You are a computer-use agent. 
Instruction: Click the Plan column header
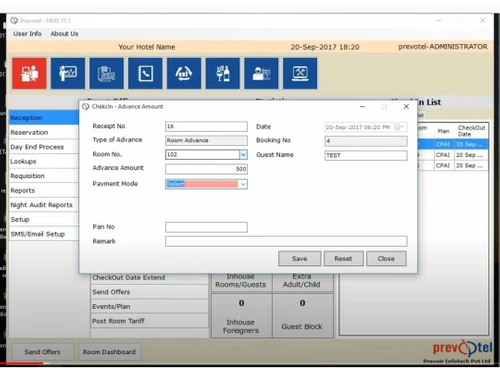pyautogui.click(x=444, y=131)
